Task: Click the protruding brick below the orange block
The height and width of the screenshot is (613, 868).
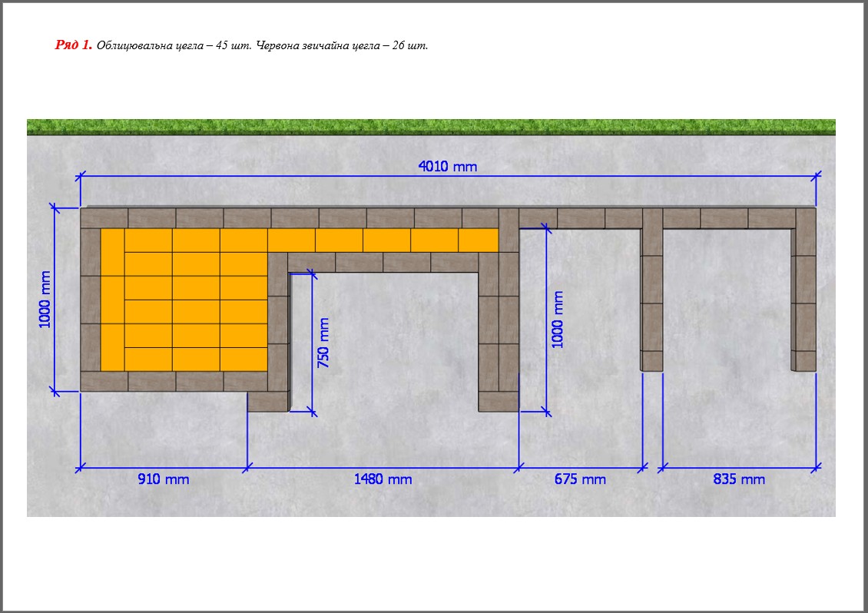Action: [x=267, y=402]
